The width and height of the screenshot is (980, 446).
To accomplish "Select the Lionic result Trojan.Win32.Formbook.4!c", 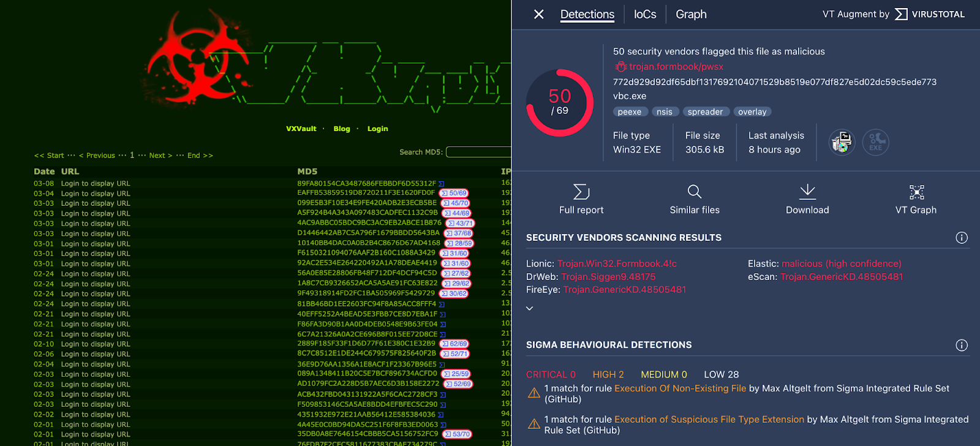I will (617, 264).
